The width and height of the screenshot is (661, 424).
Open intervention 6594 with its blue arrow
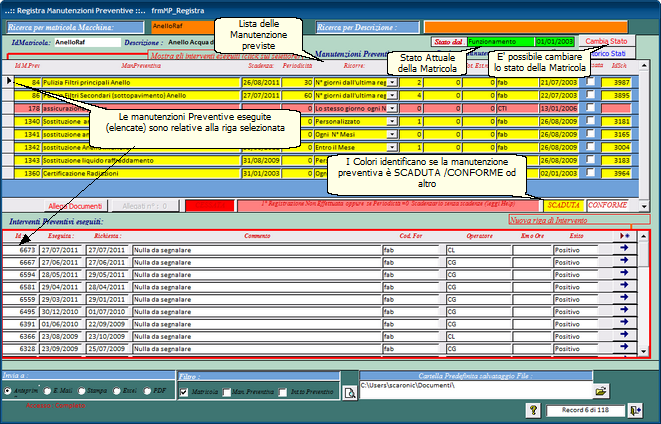[x=624, y=273]
